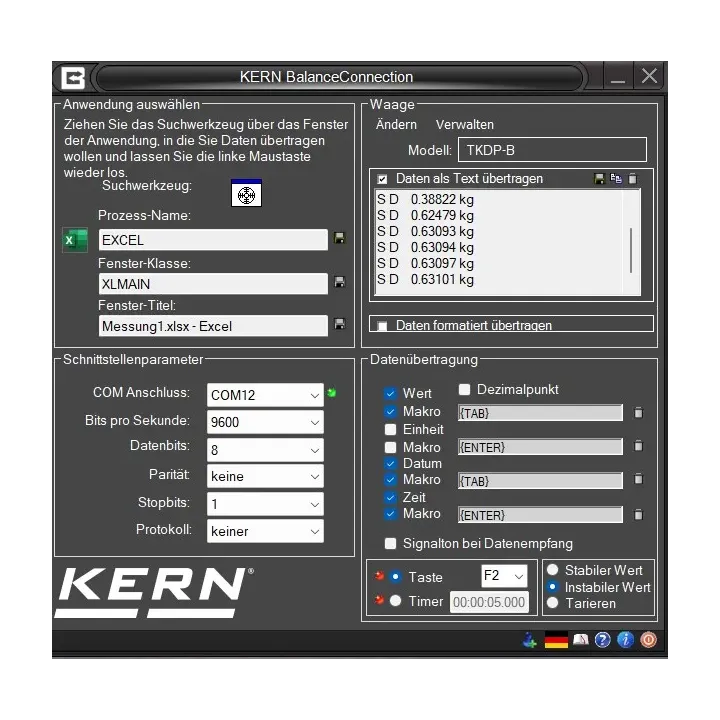The image size is (720, 720).
Task: Select data row 0.62479 kg
Action: 425,215
